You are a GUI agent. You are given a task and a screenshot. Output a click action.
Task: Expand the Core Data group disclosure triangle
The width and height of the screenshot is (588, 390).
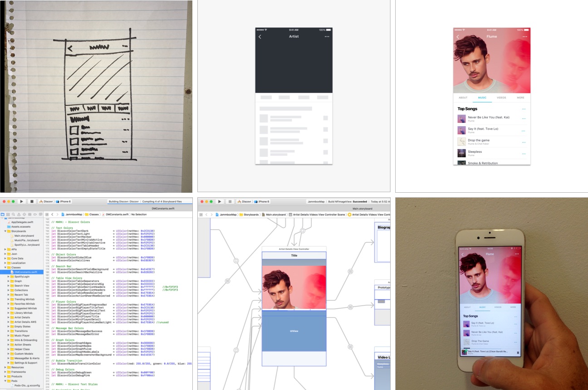point(5,258)
